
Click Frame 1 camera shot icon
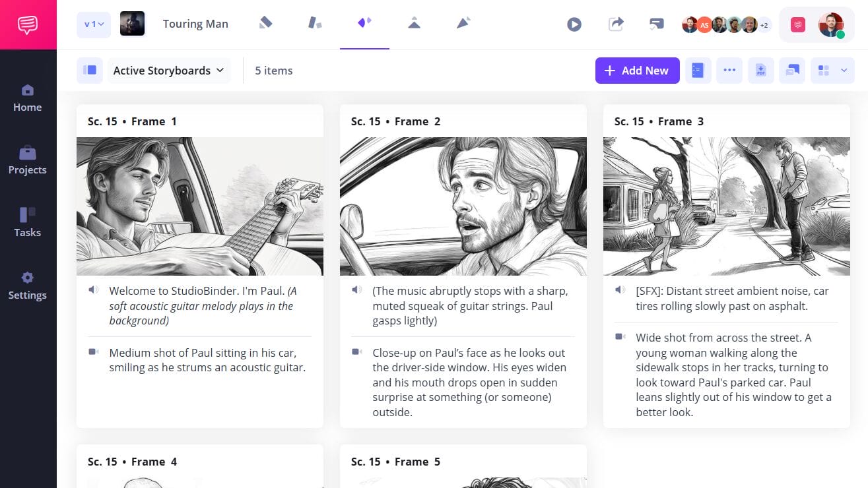(x=93, y=352)
